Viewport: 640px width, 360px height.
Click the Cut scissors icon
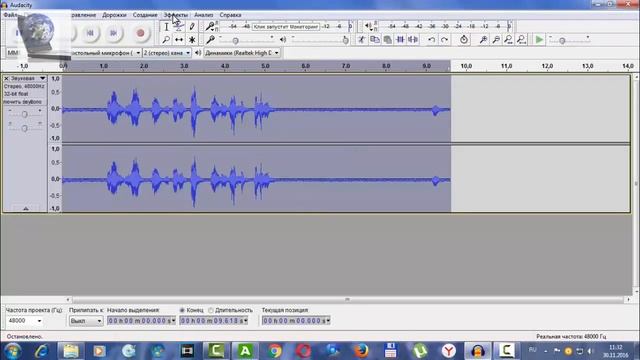click(362, 40)
